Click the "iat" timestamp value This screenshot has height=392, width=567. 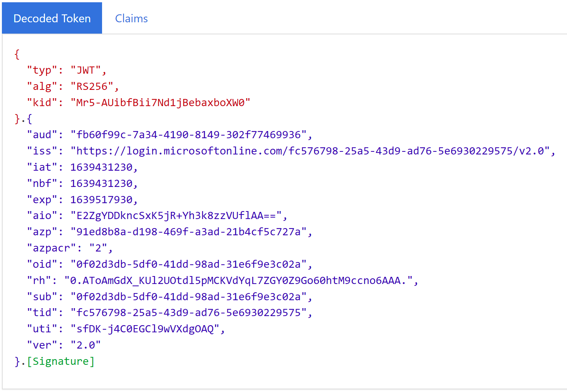[101, 167]
